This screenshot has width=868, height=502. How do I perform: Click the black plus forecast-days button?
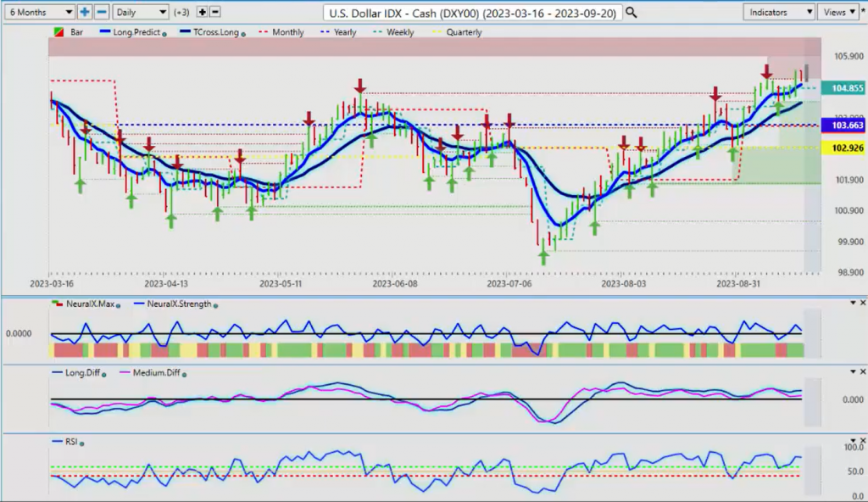[202, 12]
